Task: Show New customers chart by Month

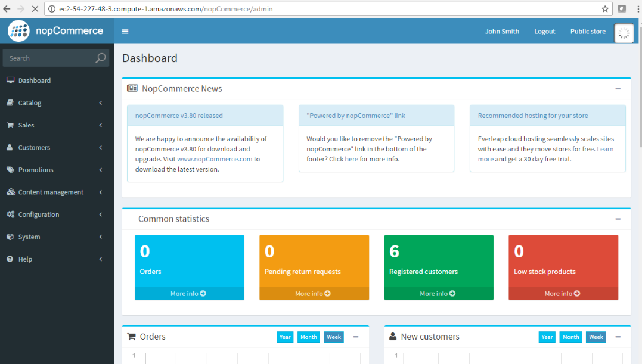Action: (x=570, y=337)
